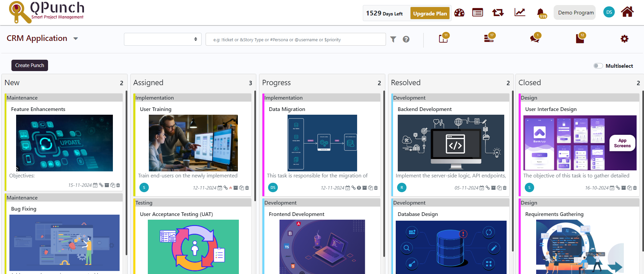Open project settings gear icon
Image resolution: width=644 pixels, height=274 pixels.
[x=624, y=39]
